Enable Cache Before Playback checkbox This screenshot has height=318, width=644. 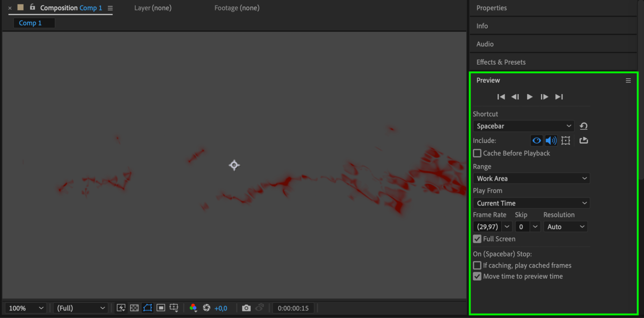477,153
